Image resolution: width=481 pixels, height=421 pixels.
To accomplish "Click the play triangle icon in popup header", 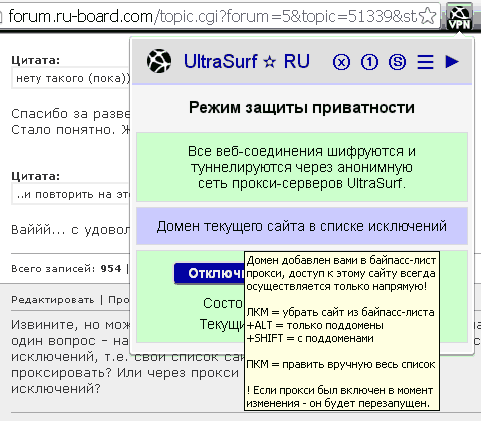I will (452, 62).
